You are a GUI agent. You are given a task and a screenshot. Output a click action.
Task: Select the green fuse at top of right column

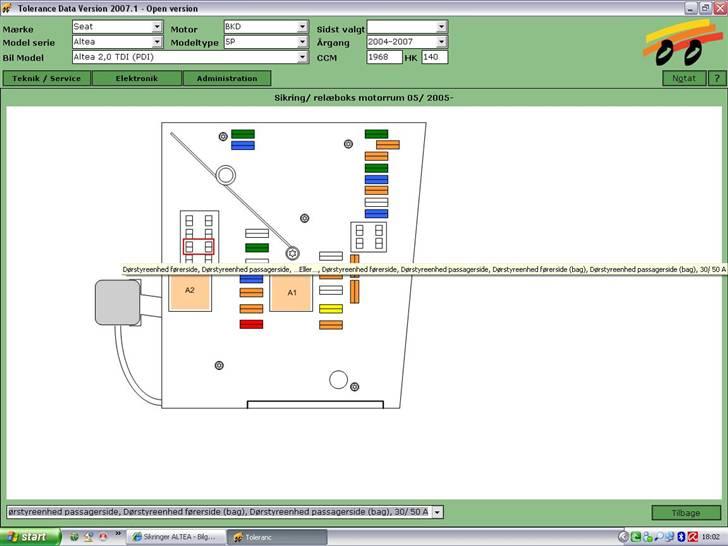[376, 134]
